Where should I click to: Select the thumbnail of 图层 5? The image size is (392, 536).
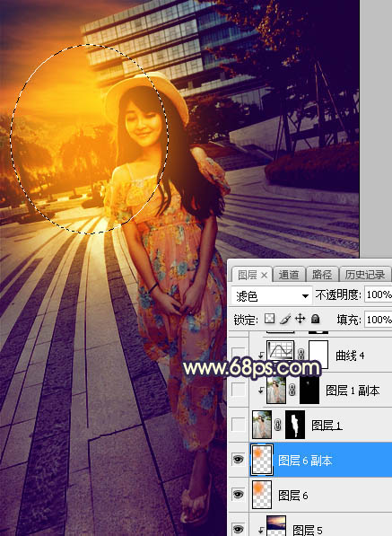(276, 526)
